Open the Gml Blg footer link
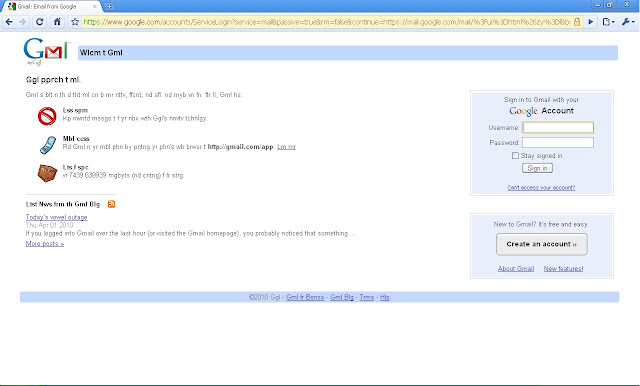This screenshot has height=386, width=640. (342, 297)
